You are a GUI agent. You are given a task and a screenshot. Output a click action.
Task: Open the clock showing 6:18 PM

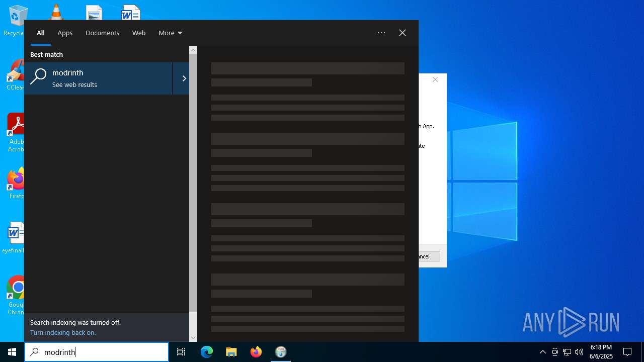[x=601, y=352]
